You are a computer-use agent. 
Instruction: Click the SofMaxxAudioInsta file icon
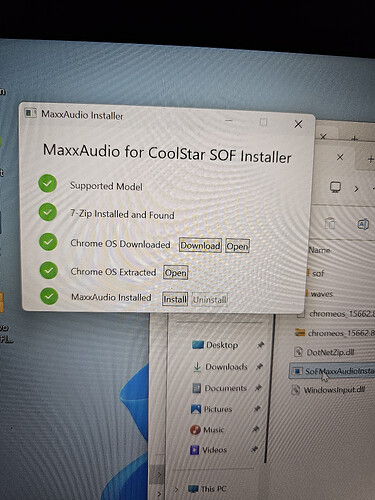[x=296, y=371]
